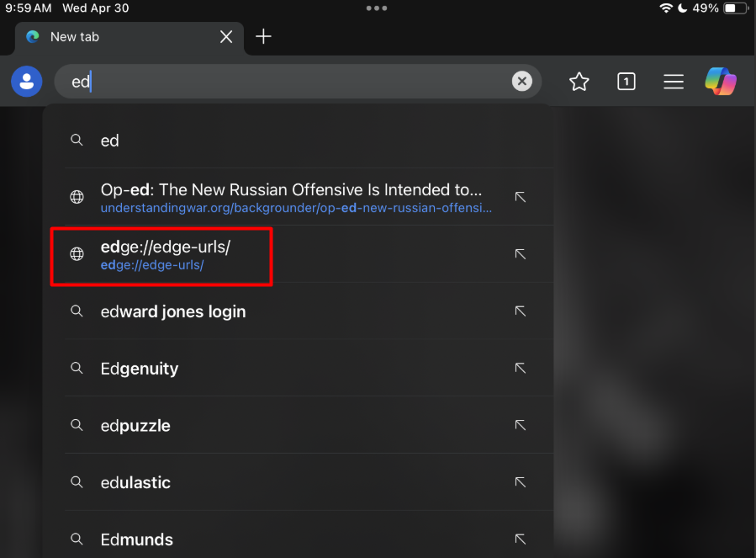Click the search icon beside Edgenuity

point(77,368)
